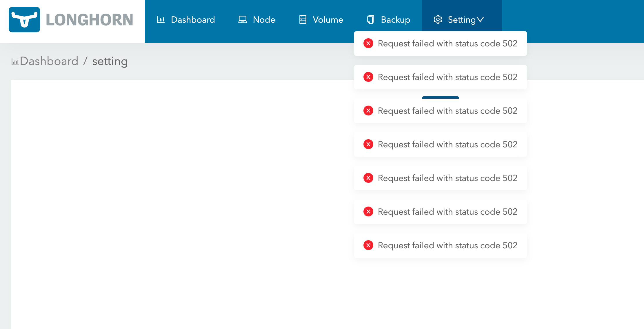Open the Volume menu item
This screenshot has height=329, width=644.
tap(328, 19)
